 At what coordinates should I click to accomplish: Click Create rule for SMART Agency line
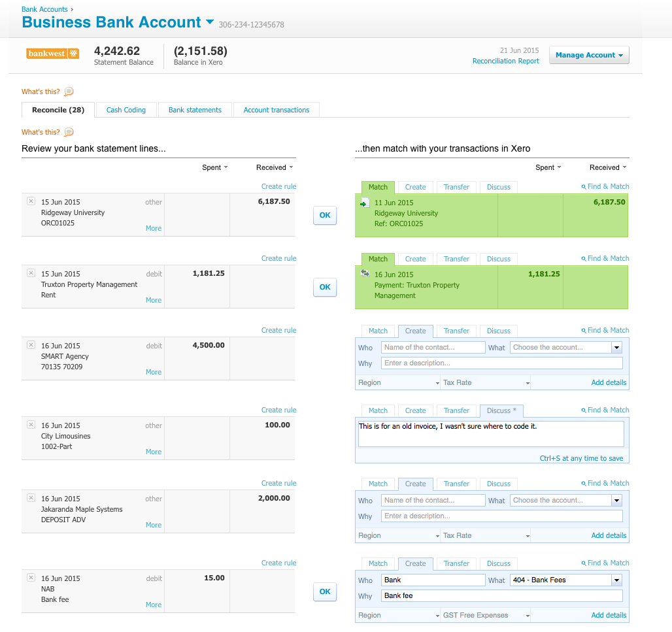pos(278,330)
